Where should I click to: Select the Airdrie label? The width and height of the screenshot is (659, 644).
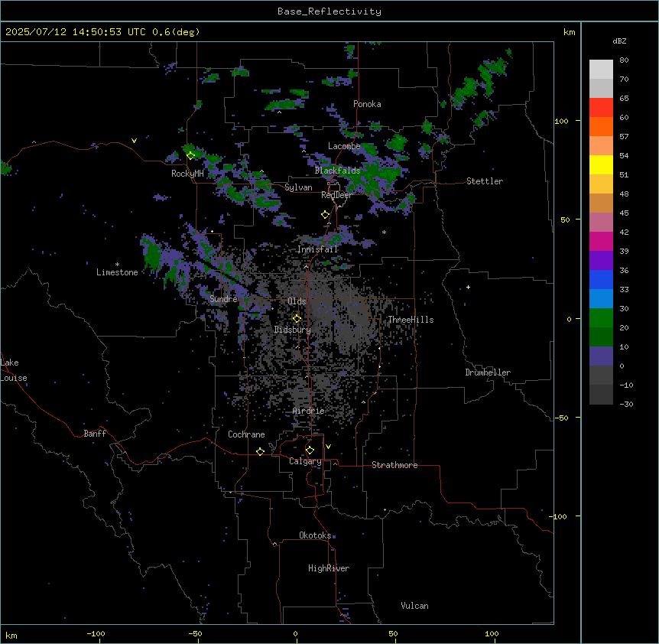coord(309,411)
